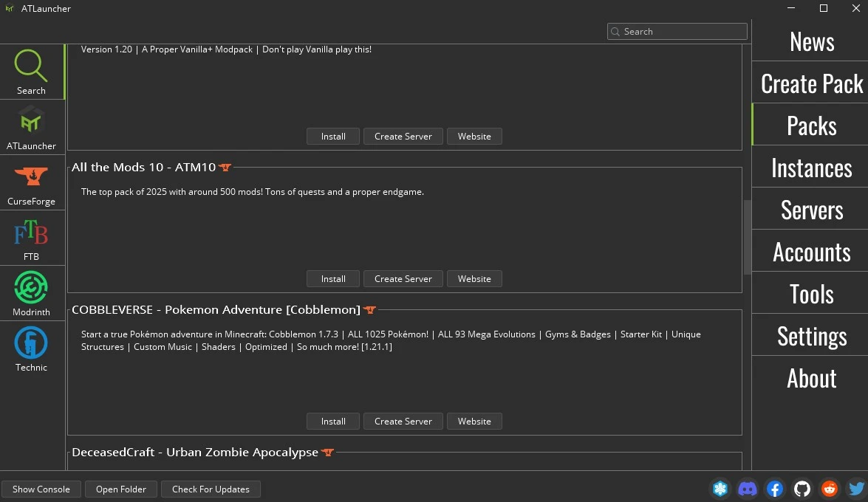The width and height of the screenshot is (868, 502).
Task: Create Server for COBBLEVERSE pack
Action: [403, 422]
